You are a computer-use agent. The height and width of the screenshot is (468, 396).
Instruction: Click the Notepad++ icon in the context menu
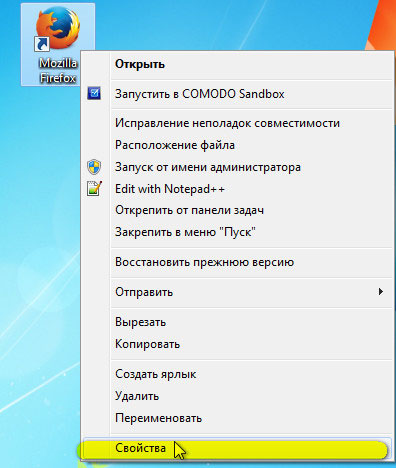click(94, 188)
